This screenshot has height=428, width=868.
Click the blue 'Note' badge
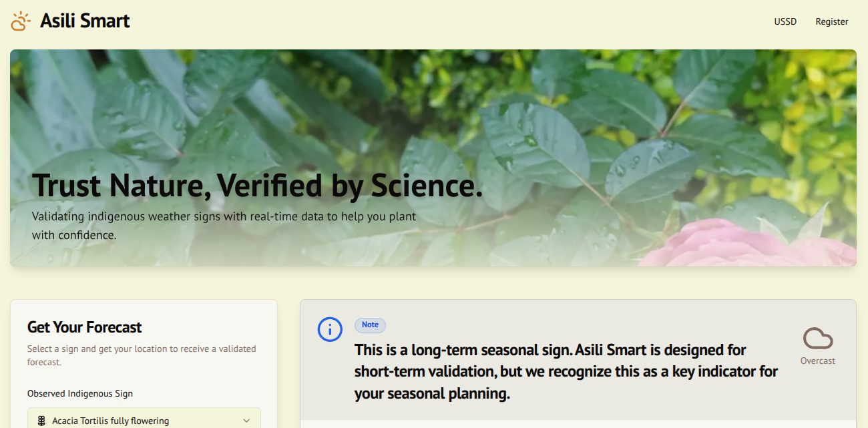pyautogui.click(x=370, y=325)
